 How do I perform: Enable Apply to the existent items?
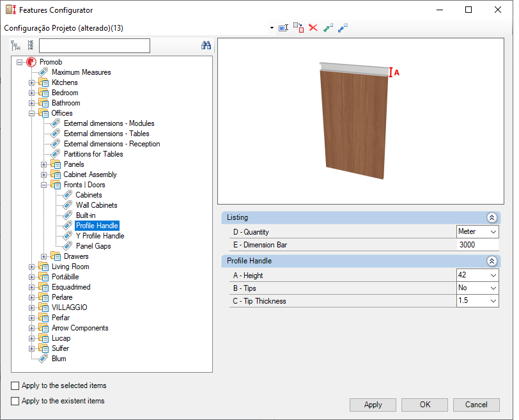click(x=15, y=401)
